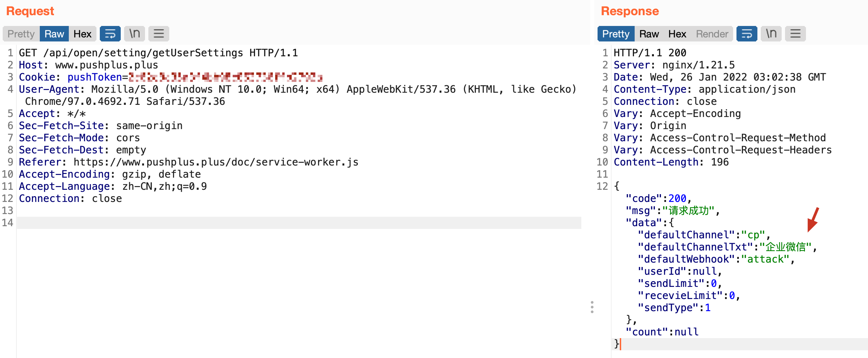Click the Sec-Fetch-Mode: cors line
The height and width of the screenshot is (358, 868).
79,138
